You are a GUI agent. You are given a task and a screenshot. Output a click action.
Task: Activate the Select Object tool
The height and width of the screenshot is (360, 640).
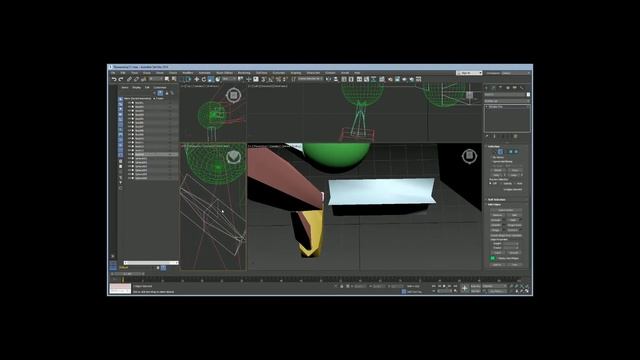pos(167,79)
